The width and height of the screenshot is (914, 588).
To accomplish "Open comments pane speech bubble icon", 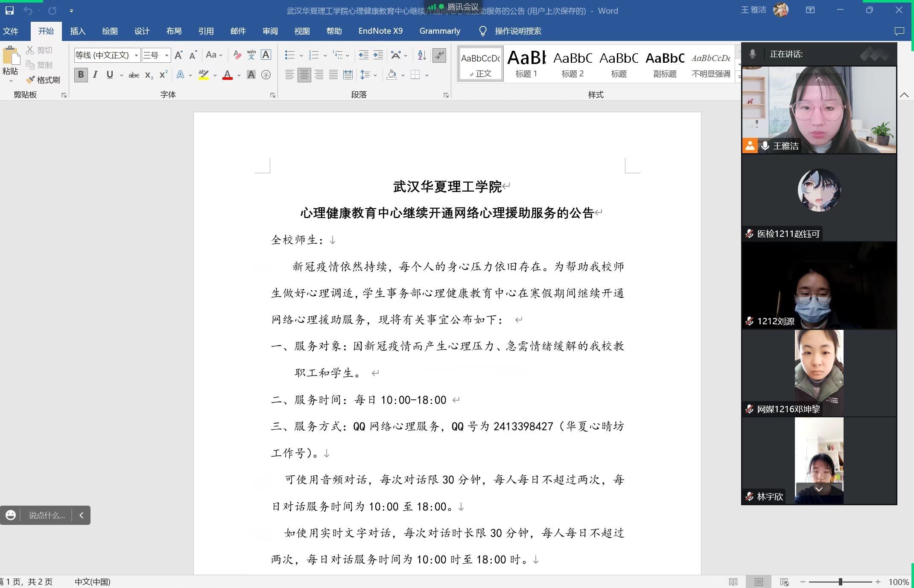I will click(x=899, y=31).
